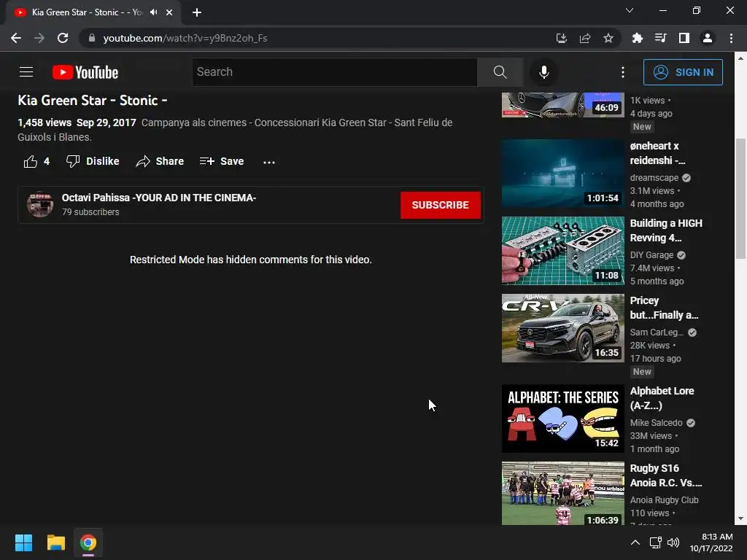This screenshot has width=747, height=560.
Task: Activate voice search microphone
Action: point(543,72)
